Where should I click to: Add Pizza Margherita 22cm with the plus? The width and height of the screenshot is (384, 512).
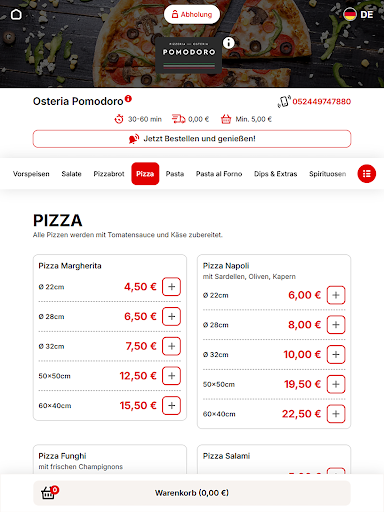[x=171, y=287]
